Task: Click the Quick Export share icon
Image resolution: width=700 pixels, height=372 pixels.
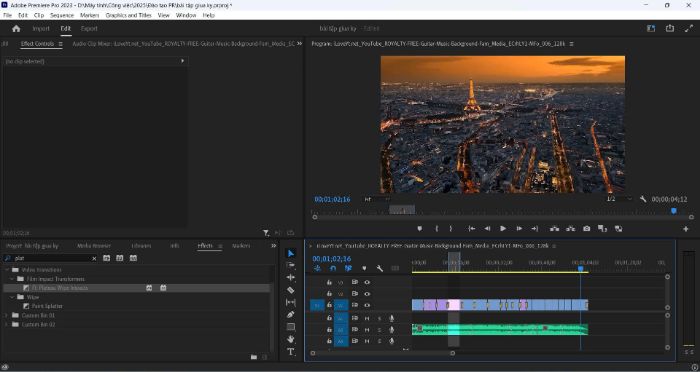Action: coord(670,28)
